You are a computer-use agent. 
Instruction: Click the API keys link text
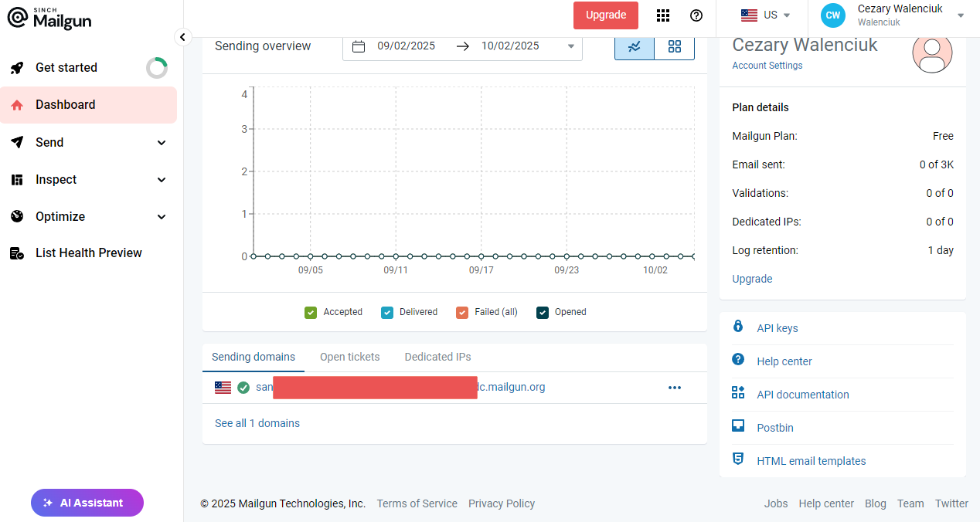[778, 328]
